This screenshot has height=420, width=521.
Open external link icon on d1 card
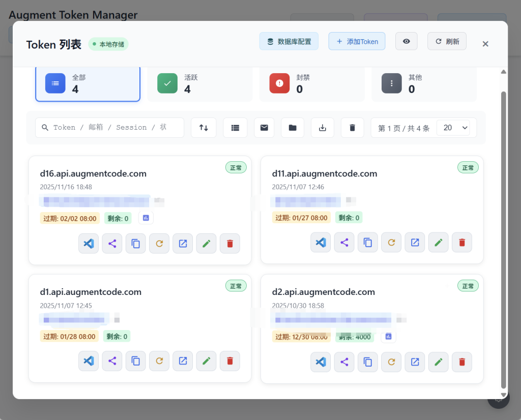[x=183, y=361]
